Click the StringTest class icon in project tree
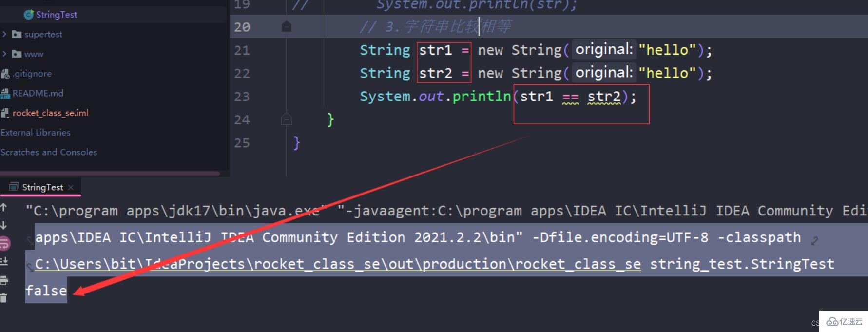The height and width of the screenshot is (332, 868). pyautogui.click(x=29, y=15)
